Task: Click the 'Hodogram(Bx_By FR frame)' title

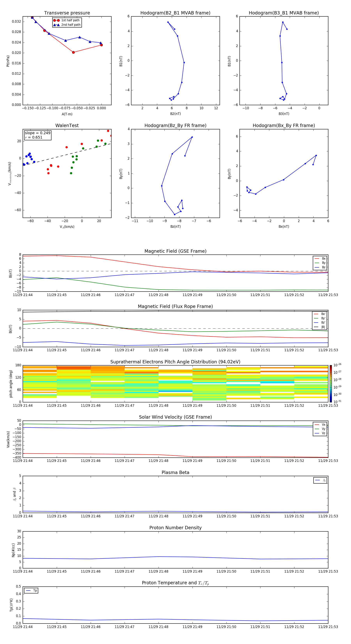Action: [x=284, y=125]
